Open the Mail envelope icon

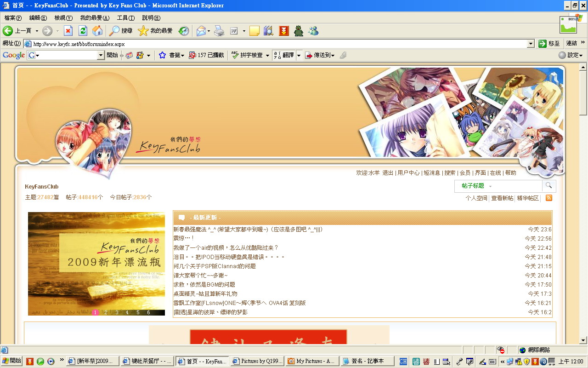(x=201, y=31)
